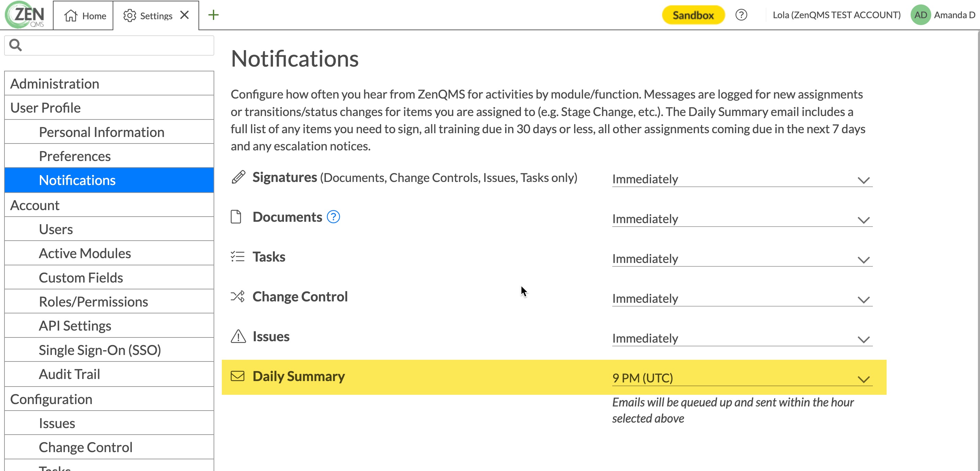Viewport: 980px width, 471px height.
Task: Go to Roles/Permissions settings
Action: [93, 302]
